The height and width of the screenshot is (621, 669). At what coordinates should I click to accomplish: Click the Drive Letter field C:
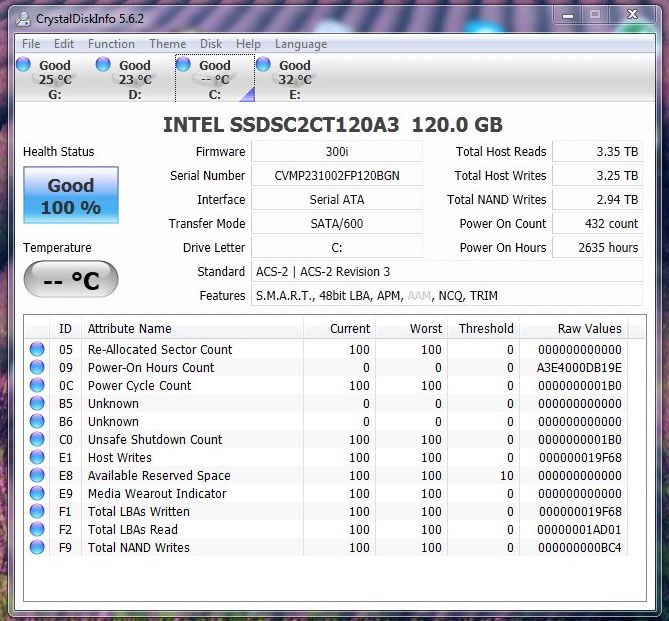coord(337,248)
